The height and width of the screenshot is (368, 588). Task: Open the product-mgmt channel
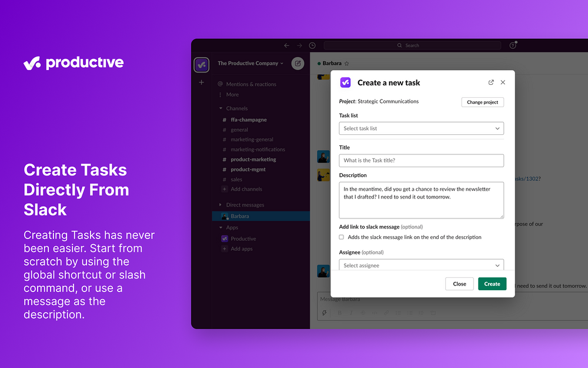click(x=248, y=170)
